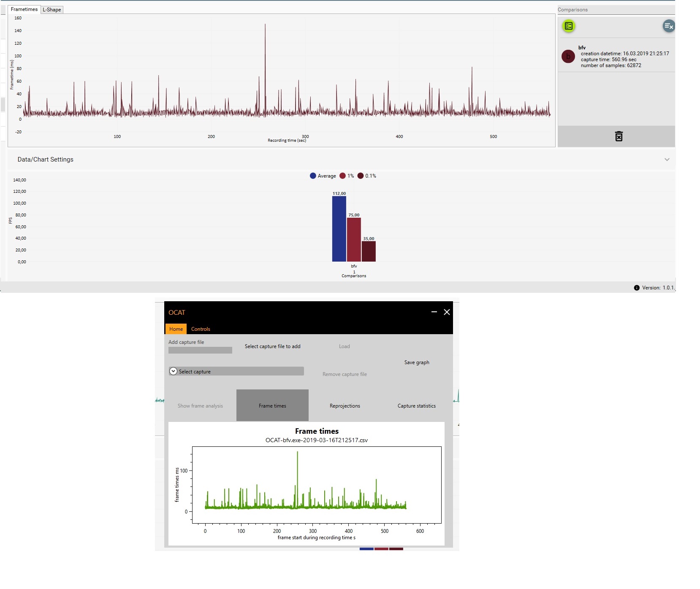Click the 35,00 dark bar

point(369,251)
